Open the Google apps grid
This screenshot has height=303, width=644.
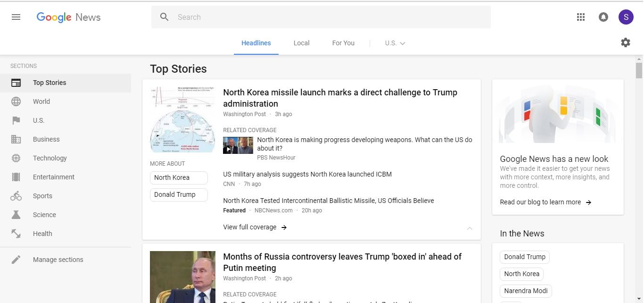click(x=581, y=17)
